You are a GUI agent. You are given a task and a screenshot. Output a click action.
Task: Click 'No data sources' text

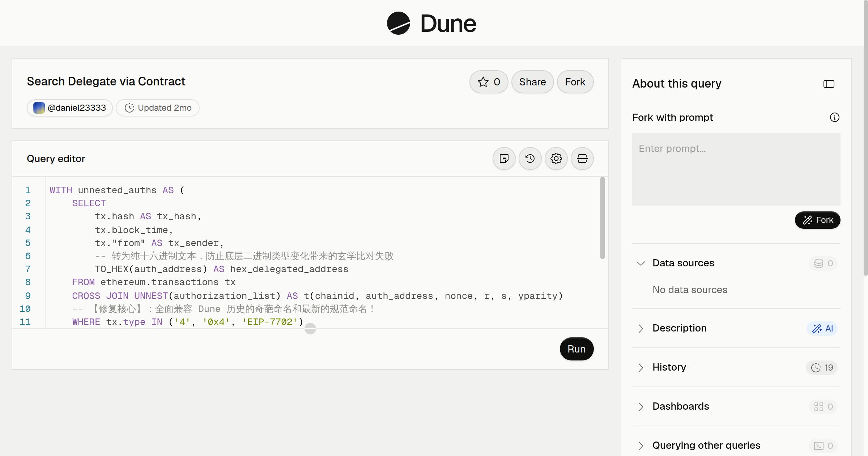pyautogui.click(x=690, y=290)
